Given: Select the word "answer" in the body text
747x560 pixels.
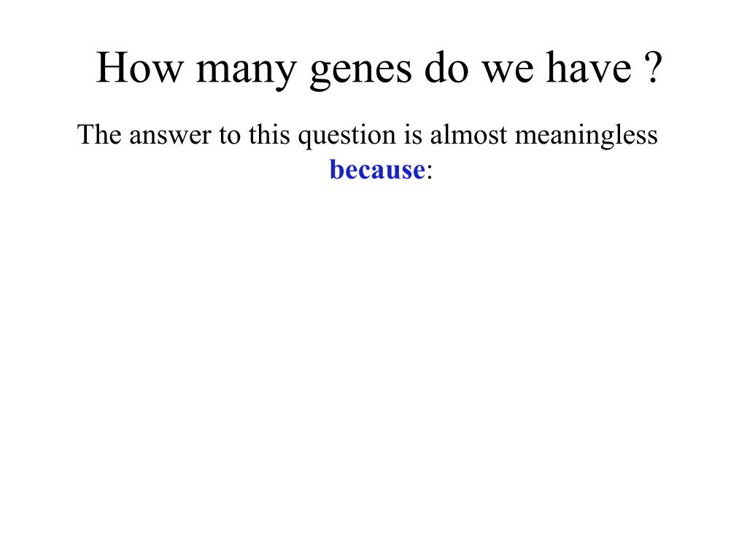Looking at the screenshot, I should 169,135.
